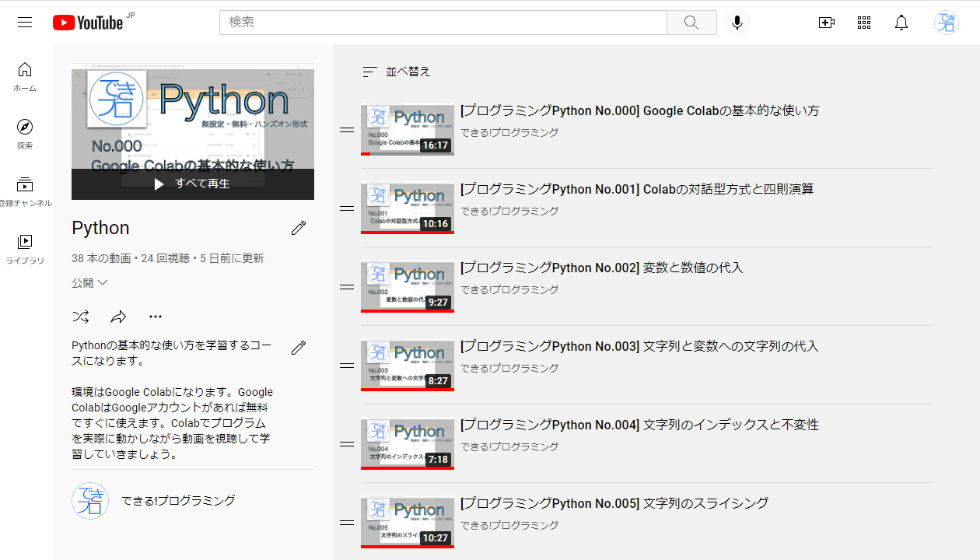The height and width of the screenshot is (560, 980).
Task: Open No.001 Colabの対話型方式と四則演算 title
Action: (637, 189)
